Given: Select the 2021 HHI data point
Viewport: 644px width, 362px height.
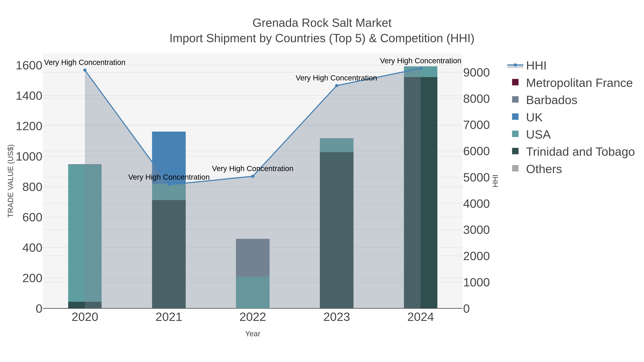Looking at the screenshot, I should click(169, 185).
